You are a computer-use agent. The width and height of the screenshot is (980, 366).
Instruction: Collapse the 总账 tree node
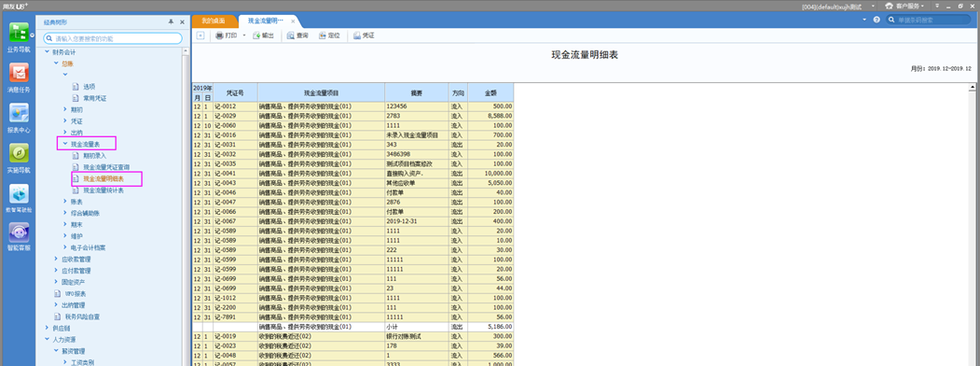pyautogui.click(x=56, y=63)
